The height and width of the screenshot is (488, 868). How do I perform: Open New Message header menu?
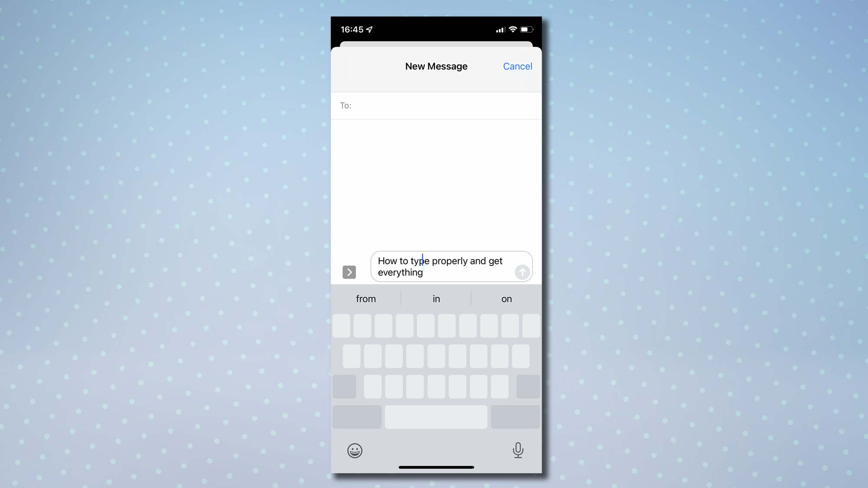(x=436, y=66)
